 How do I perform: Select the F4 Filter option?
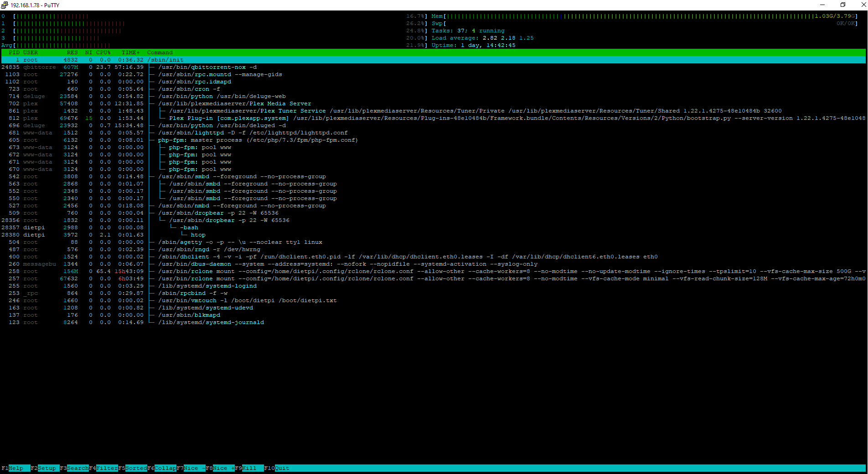[103, 468]
